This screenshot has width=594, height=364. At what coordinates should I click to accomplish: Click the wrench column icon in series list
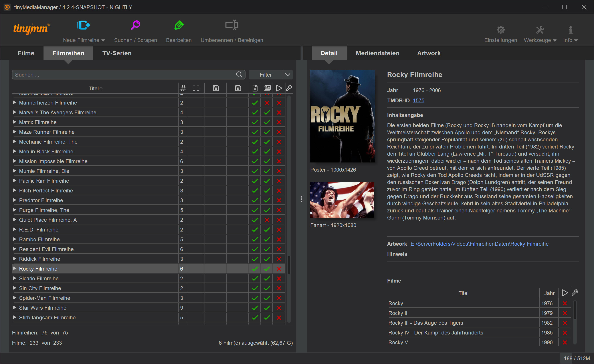pos(289,88)
